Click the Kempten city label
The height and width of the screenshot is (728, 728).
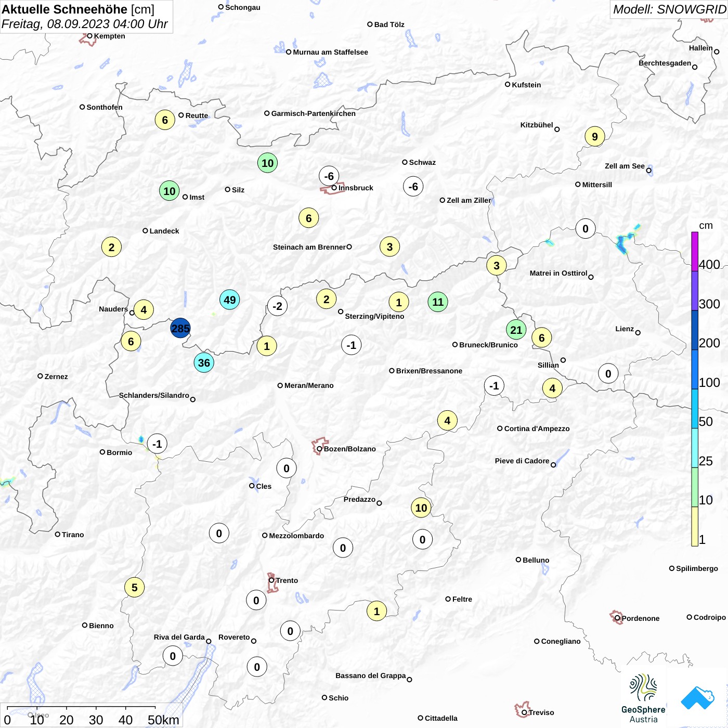click(x=109, y=36)
